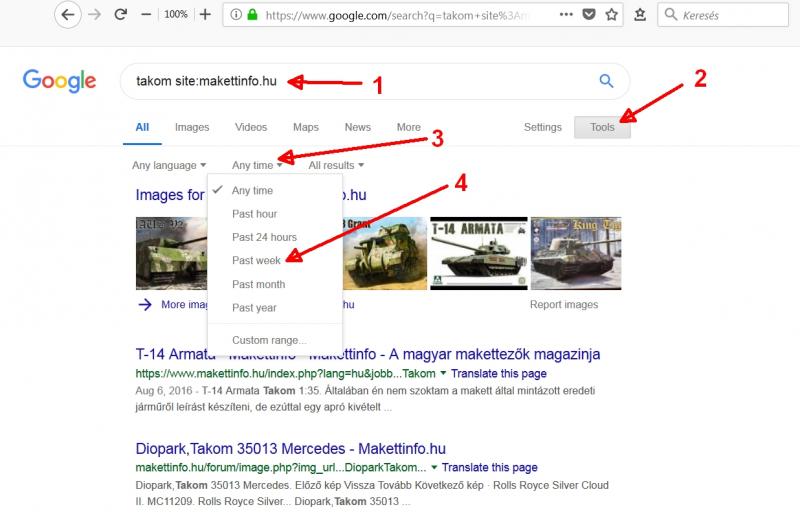
Task: Bookmark this page with the star icon
Action: [612, 15]
